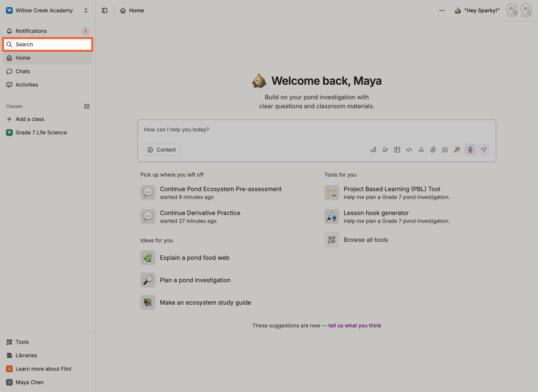Open Notifications in the sidebar
Viewport: 538px width, 392px height.
[x=47, y=31]
